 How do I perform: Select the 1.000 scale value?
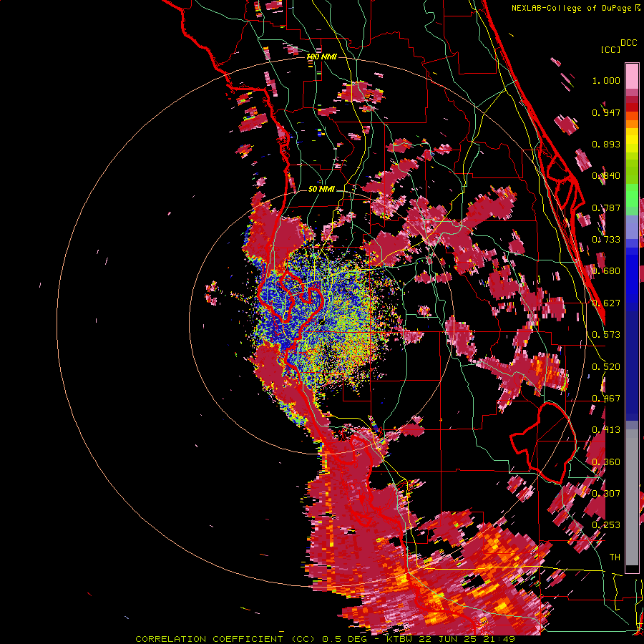click(606, 80)
